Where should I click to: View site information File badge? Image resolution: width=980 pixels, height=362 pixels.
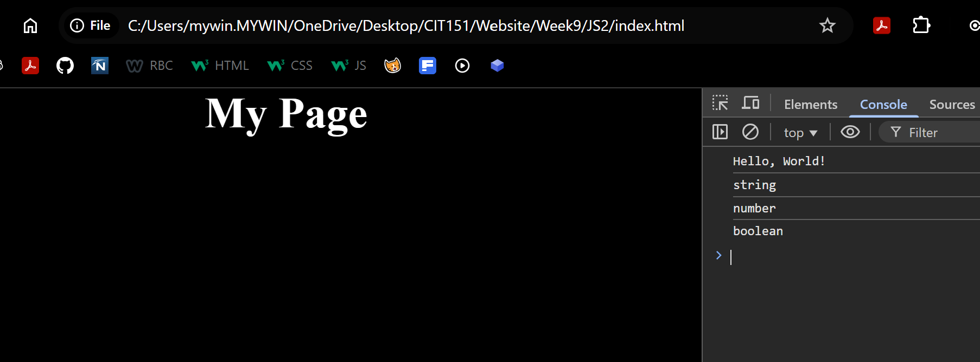click(90, 25)
